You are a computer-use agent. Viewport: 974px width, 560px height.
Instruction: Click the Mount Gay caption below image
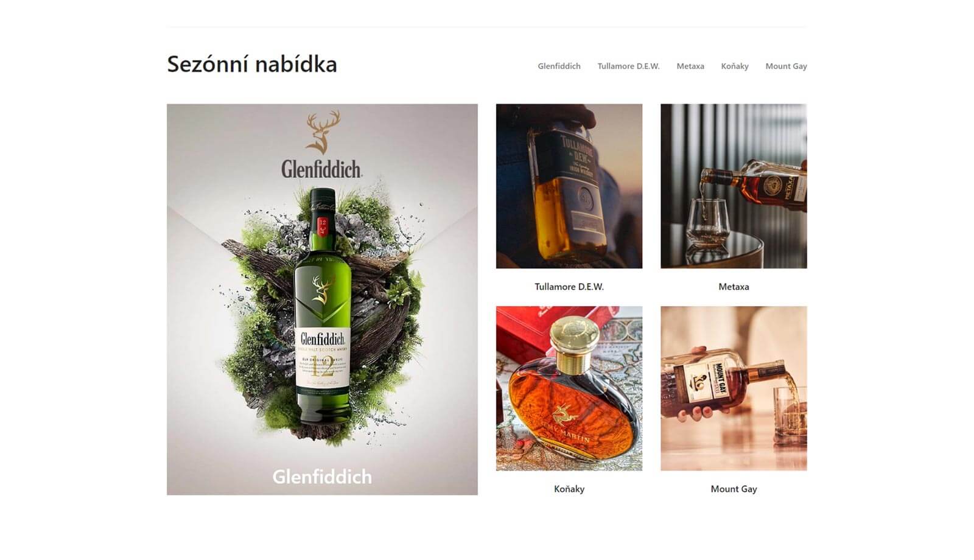pos(734,489)
